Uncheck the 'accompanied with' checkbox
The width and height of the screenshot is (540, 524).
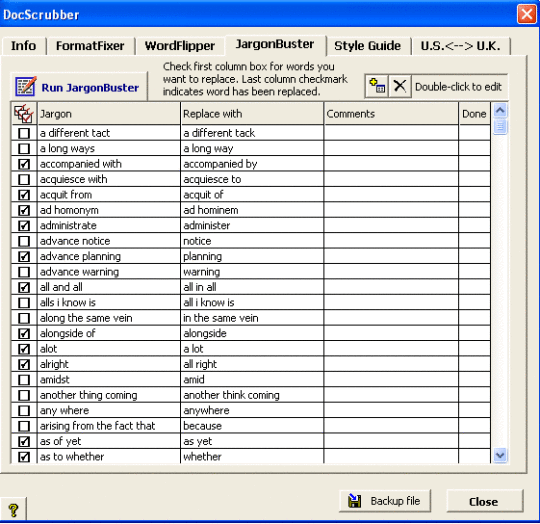(24, 164)
